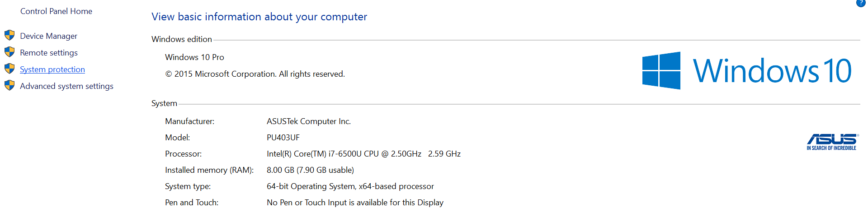This screenshot has height=217, width=868.
Task: Click the shield icon beside Device Manager
Action: click(9, 35)
